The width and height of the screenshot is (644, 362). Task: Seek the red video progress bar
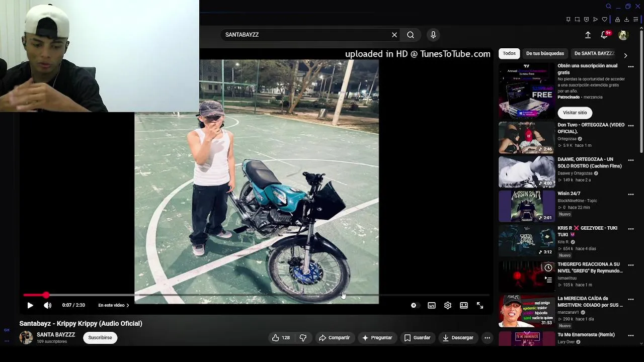(257, 295)
